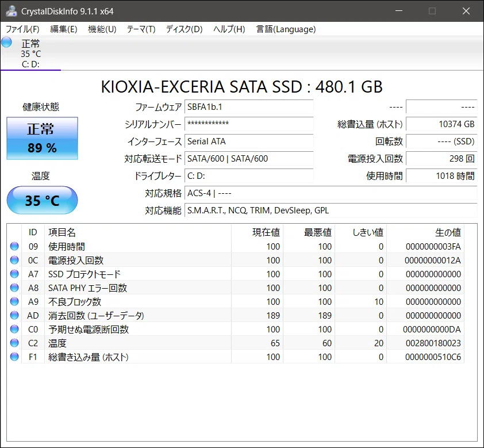Click status orb in 使用時間 row (09)

(x=14, y=246)
